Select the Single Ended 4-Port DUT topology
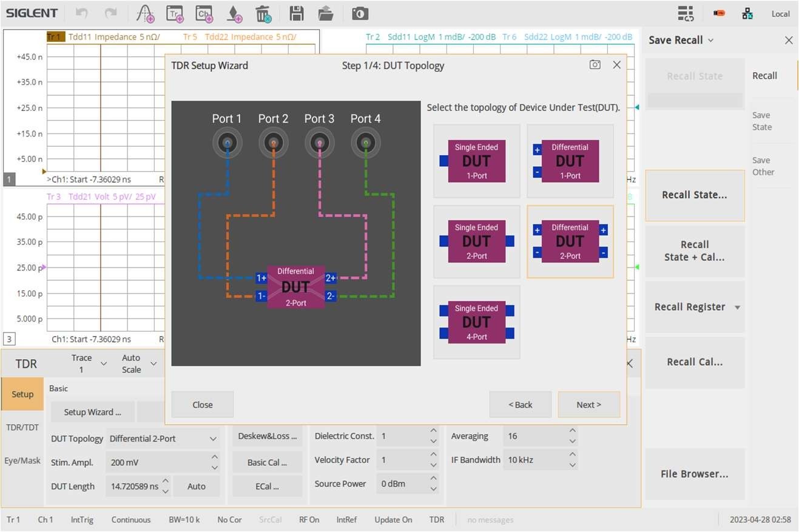This screenshot has width=799, height=532. pos(476,322)
